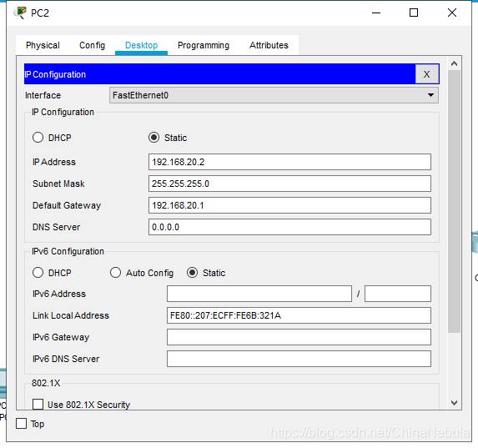
Task: Select IPv6 Auto Config radio button
Action: point(115,272)
